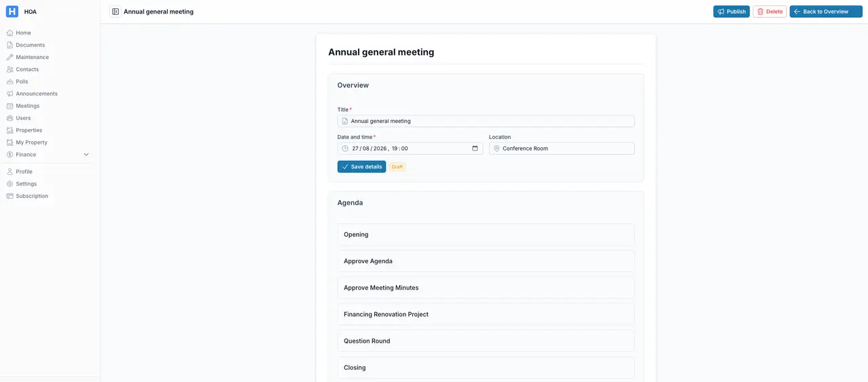868x382 pixels.
Task: Click the clock icon in date field
Action: click(x=345, y=149)
